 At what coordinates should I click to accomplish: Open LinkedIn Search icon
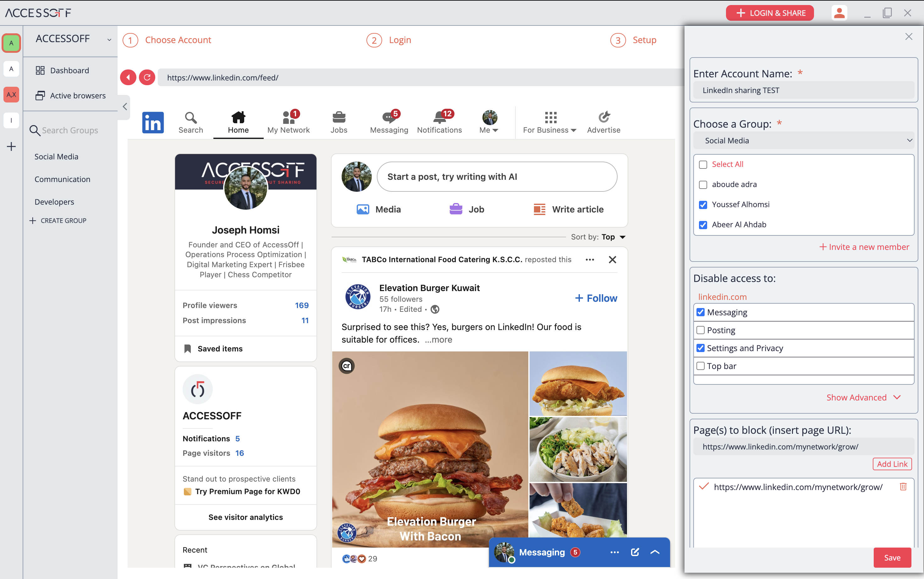(x=191, y=123)
